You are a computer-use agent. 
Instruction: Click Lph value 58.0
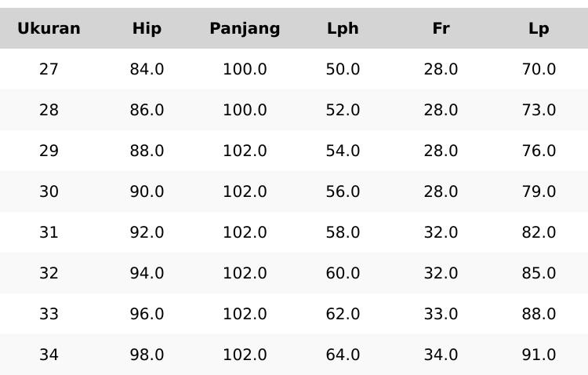pos(343,233)
